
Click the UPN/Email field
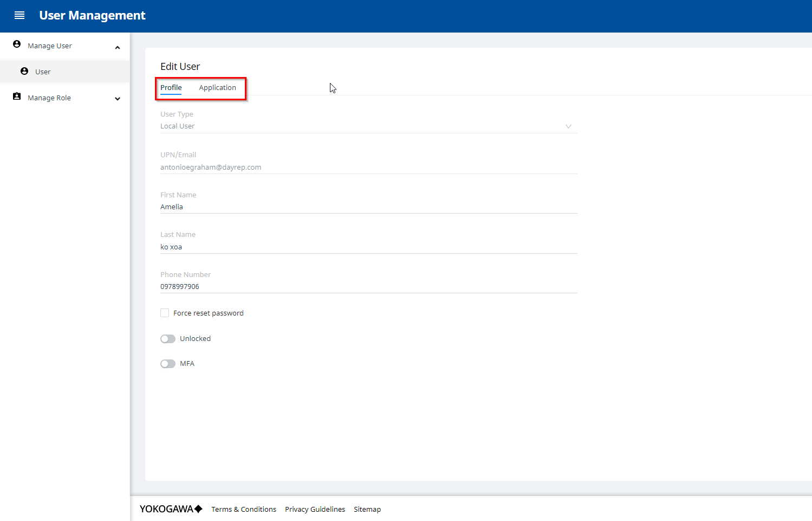coord(368,167)
